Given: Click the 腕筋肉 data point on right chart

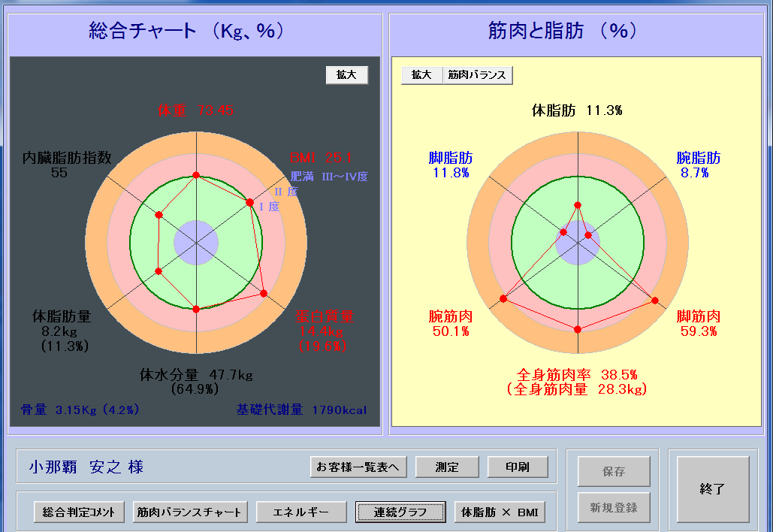Looking at the screenshot, I should coord(503,299).
